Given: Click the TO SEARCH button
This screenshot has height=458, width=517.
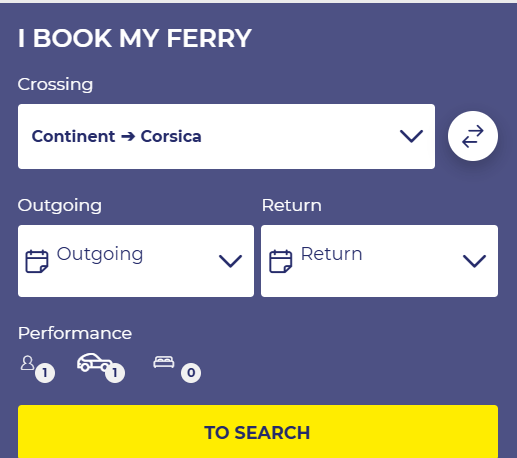Looking at the screenshot, I should 258,431.
